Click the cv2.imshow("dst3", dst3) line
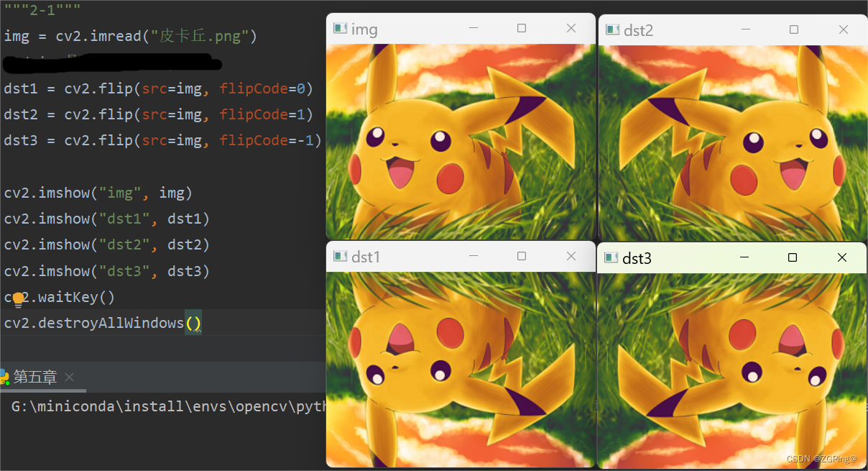 (x=107, y=271)
